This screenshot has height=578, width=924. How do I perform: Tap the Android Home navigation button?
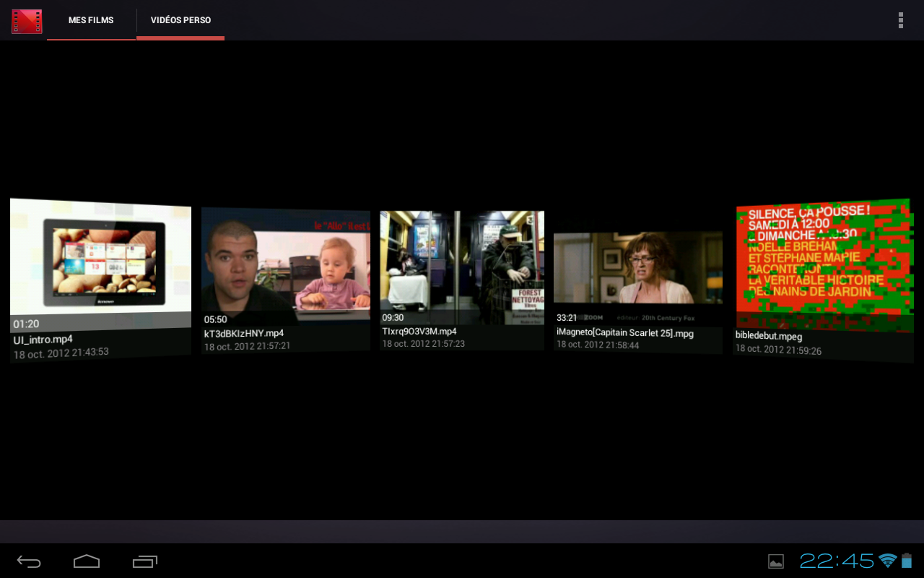[x=87, y=561]
